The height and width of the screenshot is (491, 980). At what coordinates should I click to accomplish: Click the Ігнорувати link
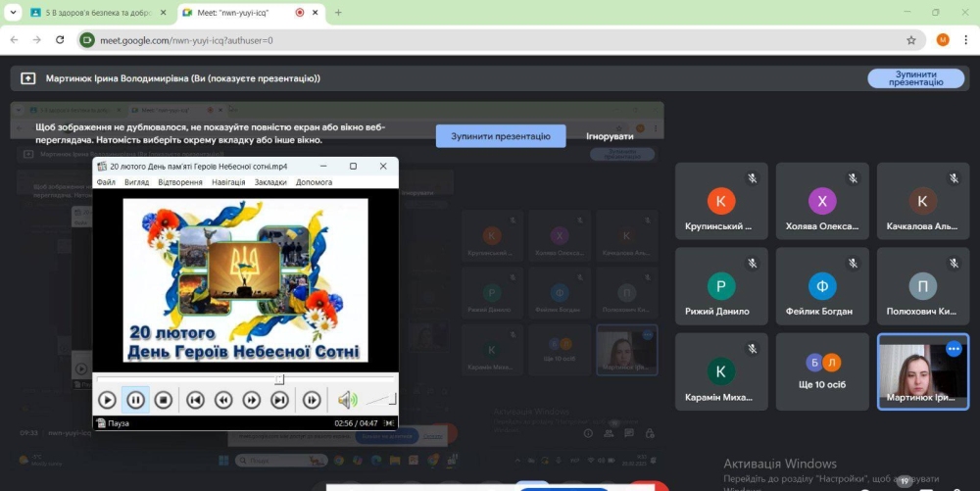pyautogui.click(x=610, y=136)
